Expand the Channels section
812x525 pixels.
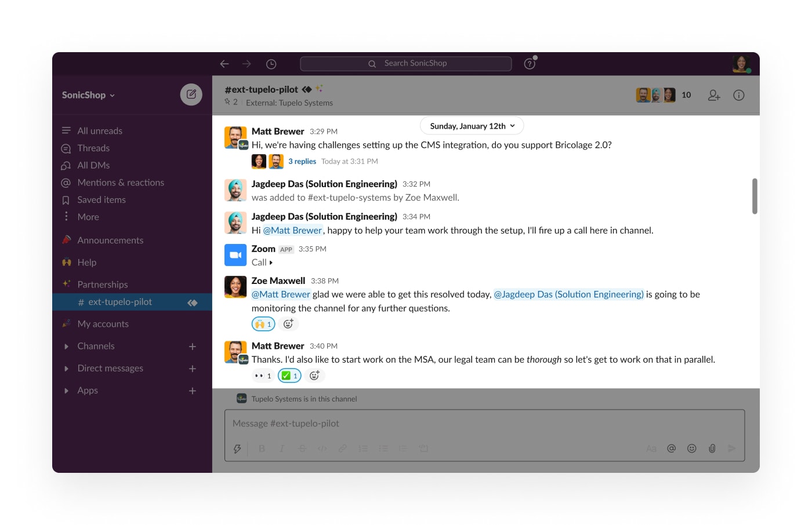[96, 346]
